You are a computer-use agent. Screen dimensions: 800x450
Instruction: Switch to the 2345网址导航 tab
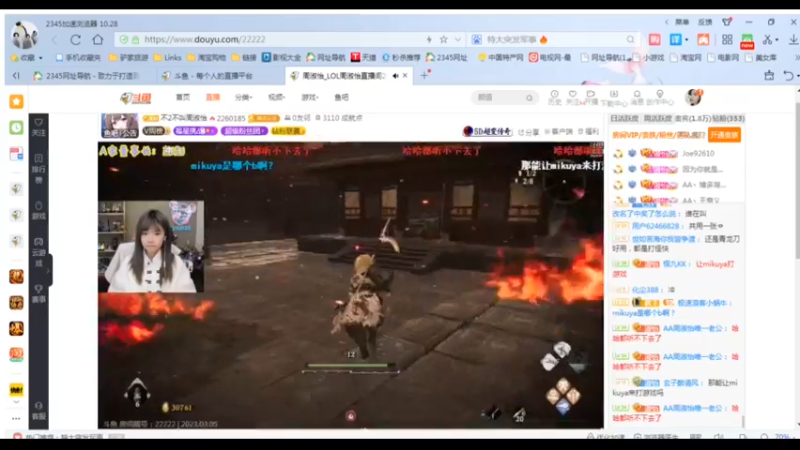pos(87,76)
